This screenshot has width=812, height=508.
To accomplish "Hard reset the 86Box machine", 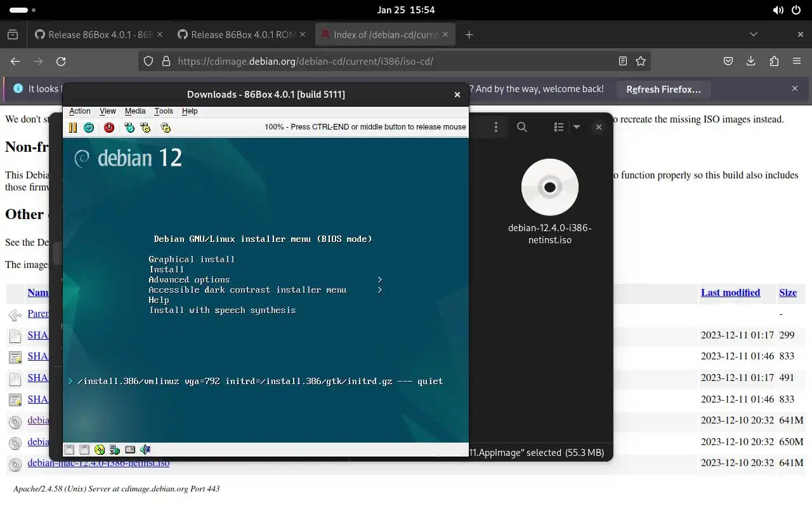I will (89, 128).
